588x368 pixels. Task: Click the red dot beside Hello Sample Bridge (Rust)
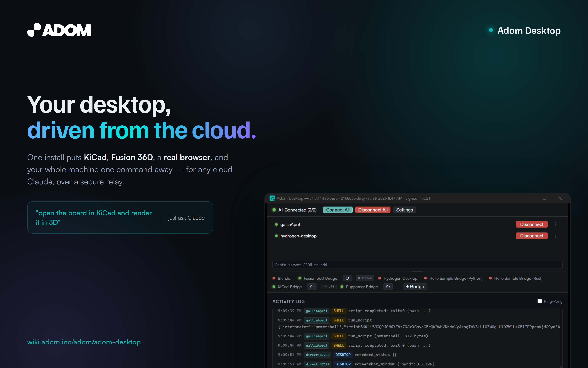pyautogui.click(x=490, y=278)
